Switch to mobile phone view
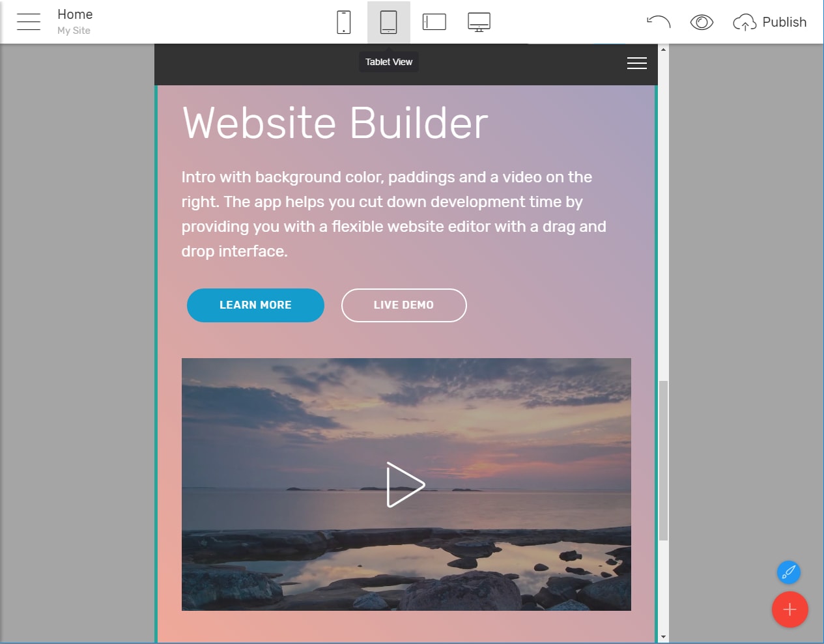 coord(344,22)
